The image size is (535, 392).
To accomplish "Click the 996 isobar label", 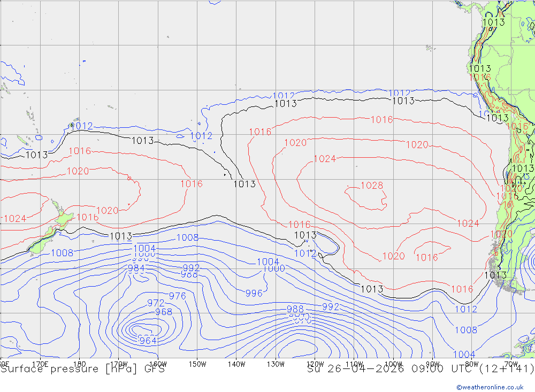I will [254, 293].
